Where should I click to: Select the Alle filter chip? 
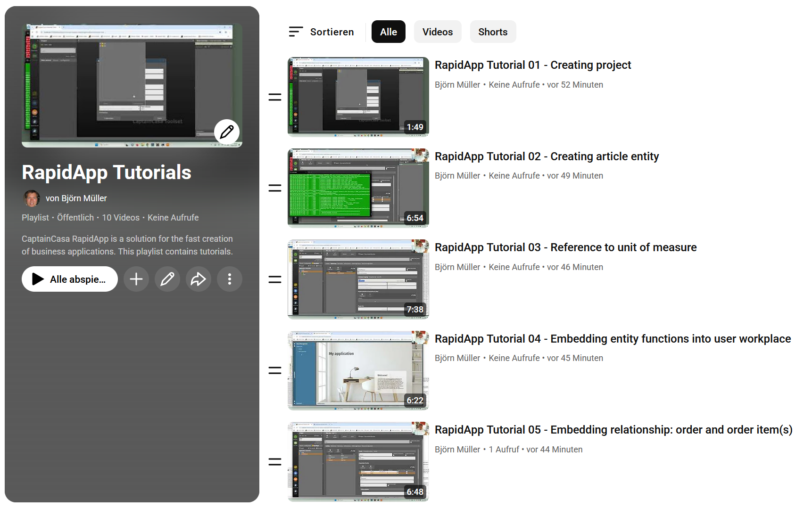coord(388,32)
